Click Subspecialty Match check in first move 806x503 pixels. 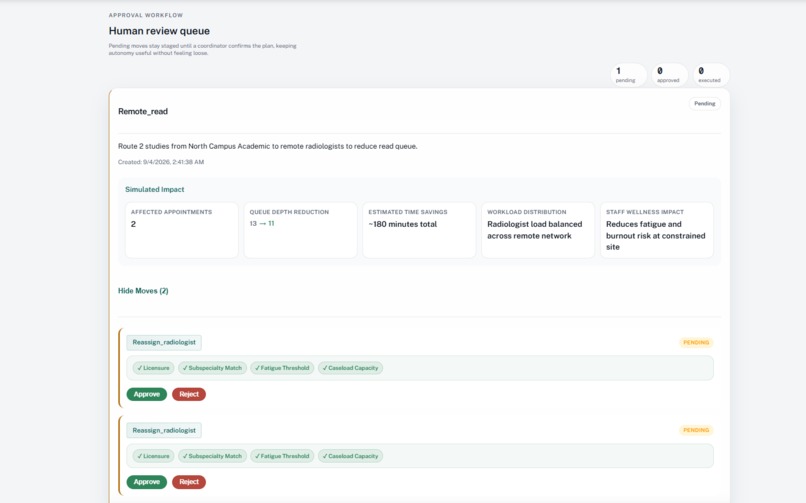pos(212,368)
